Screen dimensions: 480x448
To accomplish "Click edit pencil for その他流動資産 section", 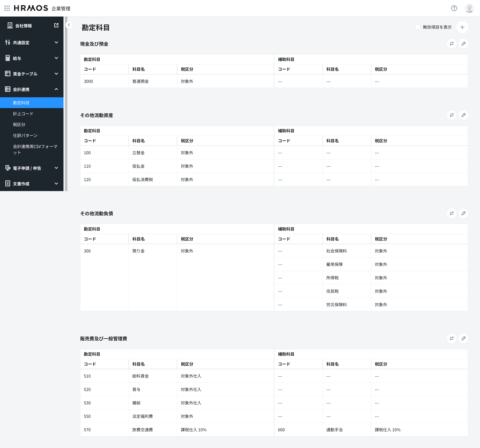I will pyautogui.click(x=463, y=115).
